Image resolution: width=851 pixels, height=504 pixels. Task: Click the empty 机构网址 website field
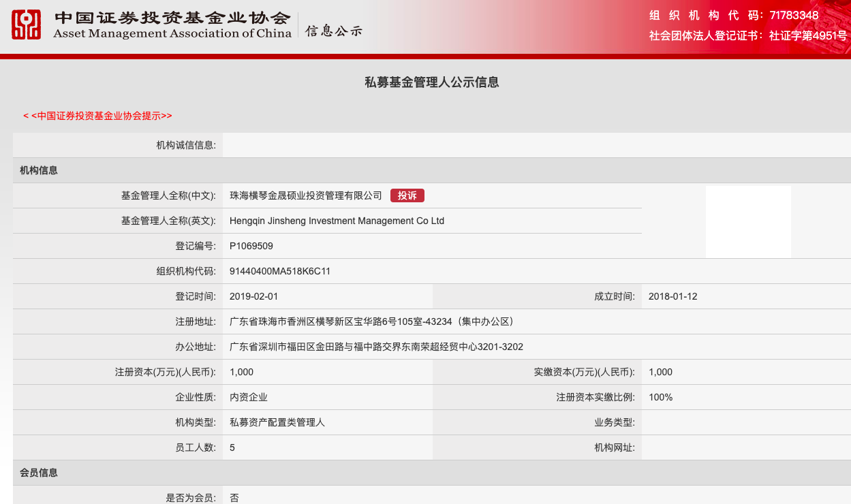click(x=745, y=447)
